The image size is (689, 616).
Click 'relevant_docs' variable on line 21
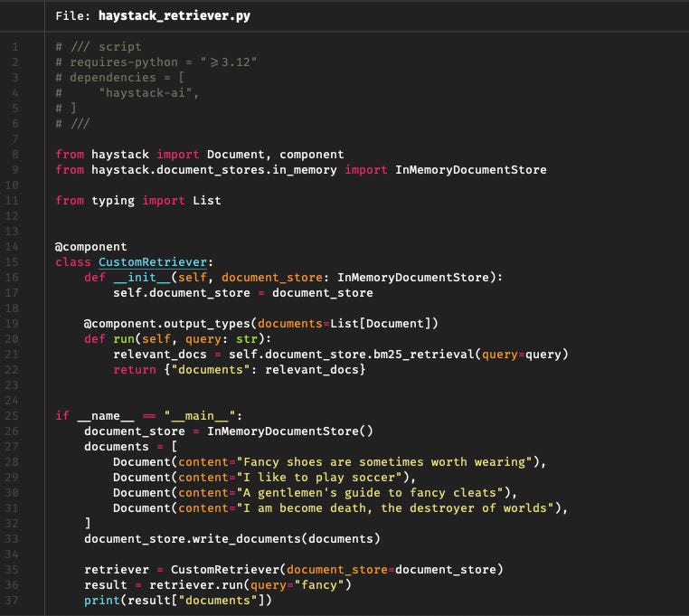tap(160, 355)
